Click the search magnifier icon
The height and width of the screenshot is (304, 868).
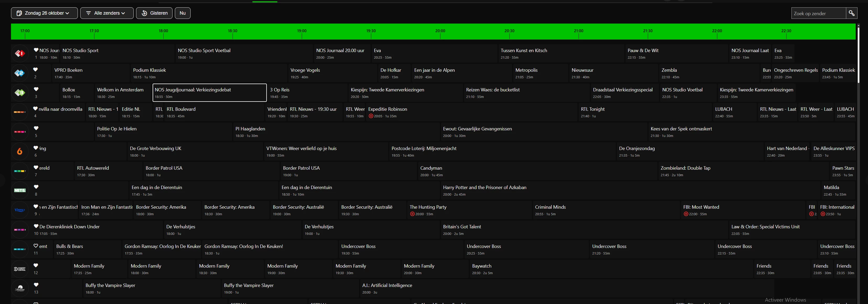[x=851, y=13]
